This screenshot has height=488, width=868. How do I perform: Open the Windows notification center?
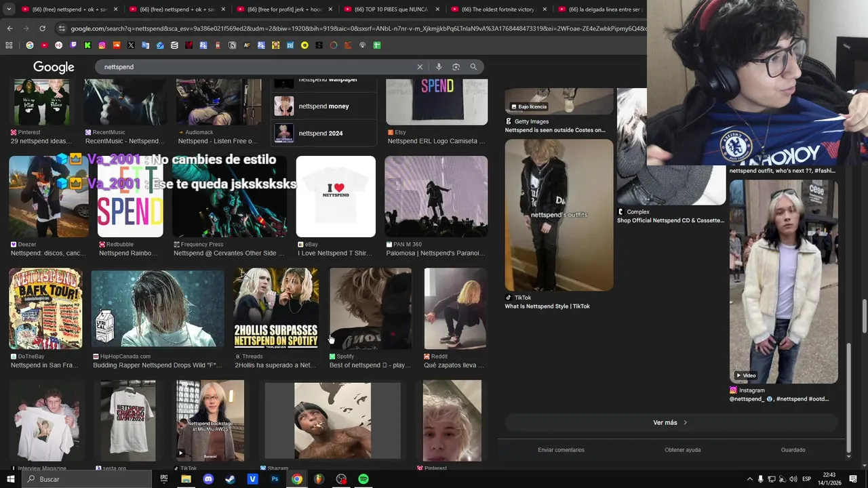[x=853, y=479]
